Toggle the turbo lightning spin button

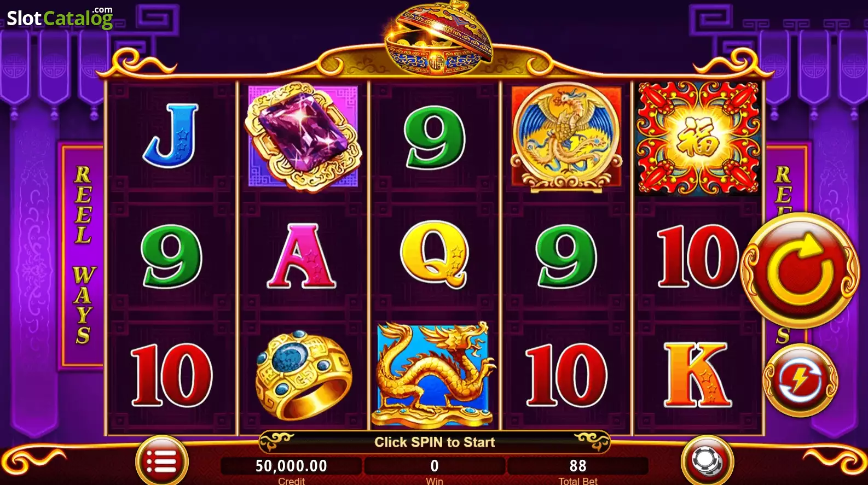point(800,380)
